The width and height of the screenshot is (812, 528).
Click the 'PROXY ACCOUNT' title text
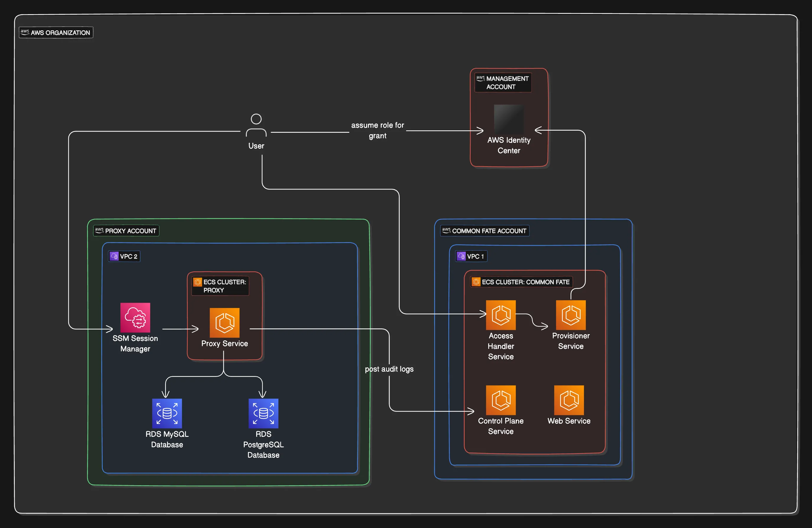click(x=131, y=231)
